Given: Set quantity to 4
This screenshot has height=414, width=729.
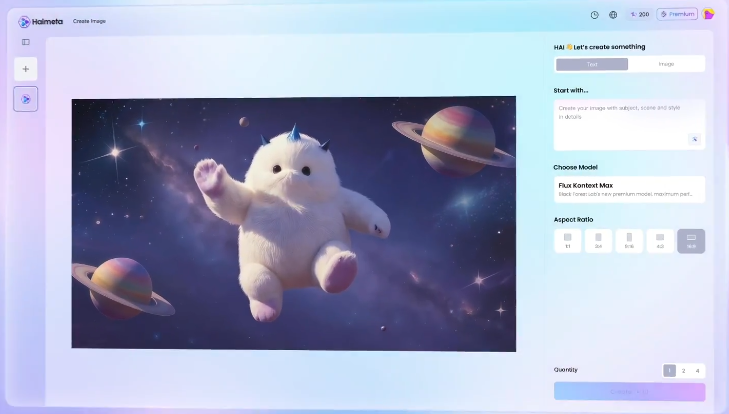Looking at the screenshot, I should 697,371.
